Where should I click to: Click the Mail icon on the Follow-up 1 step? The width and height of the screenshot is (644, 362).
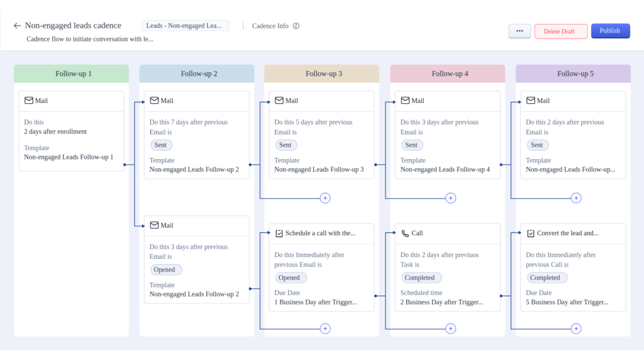[28, 100]
